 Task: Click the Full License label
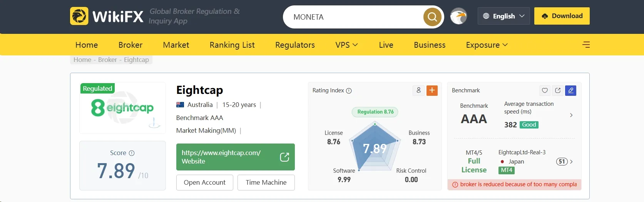point(474,165)
